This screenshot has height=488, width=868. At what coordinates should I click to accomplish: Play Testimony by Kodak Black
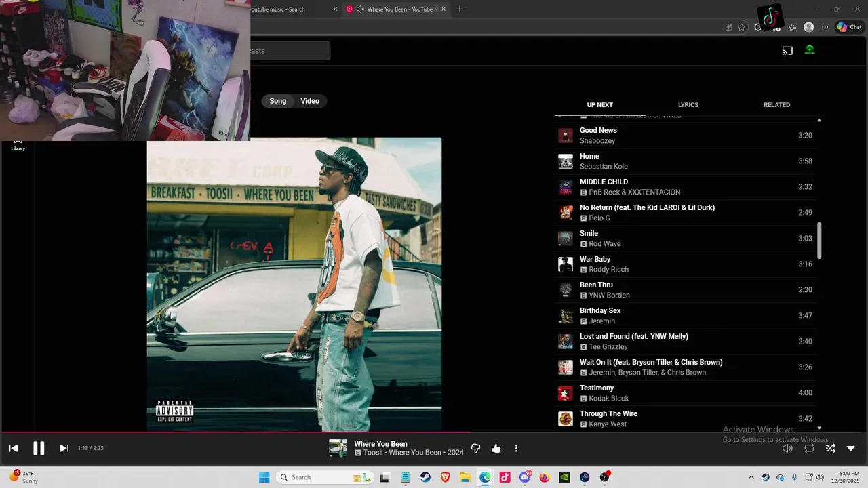[x=686, y=393]
